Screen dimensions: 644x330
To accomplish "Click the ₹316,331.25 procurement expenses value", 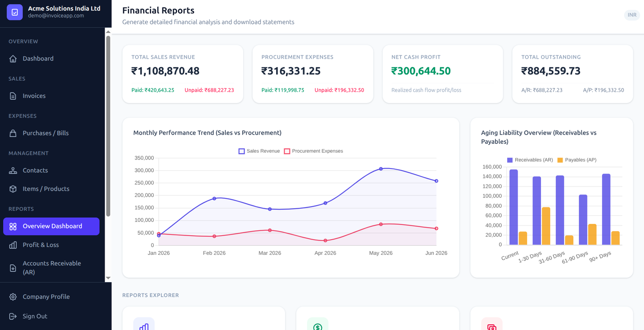I will [291, 71].
